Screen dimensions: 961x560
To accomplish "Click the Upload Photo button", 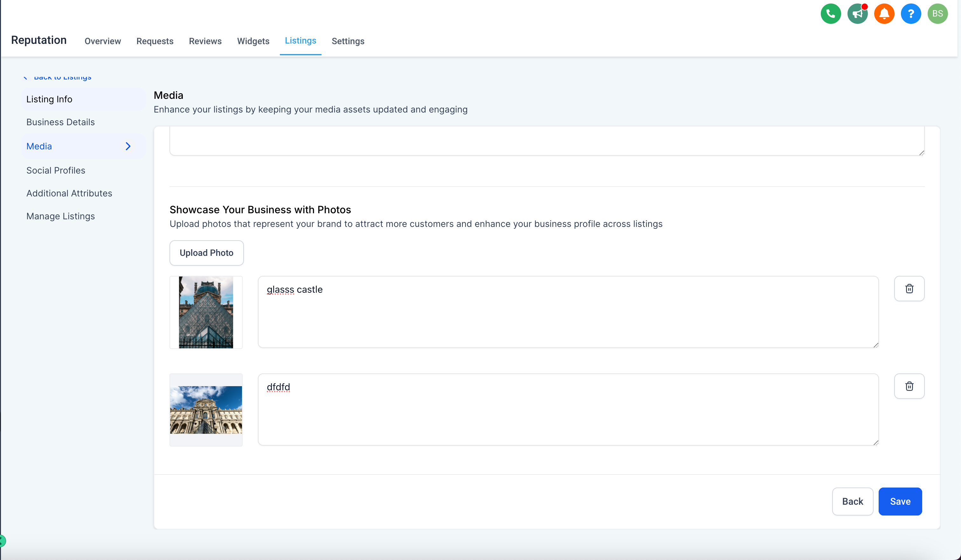I will [206, 253].
